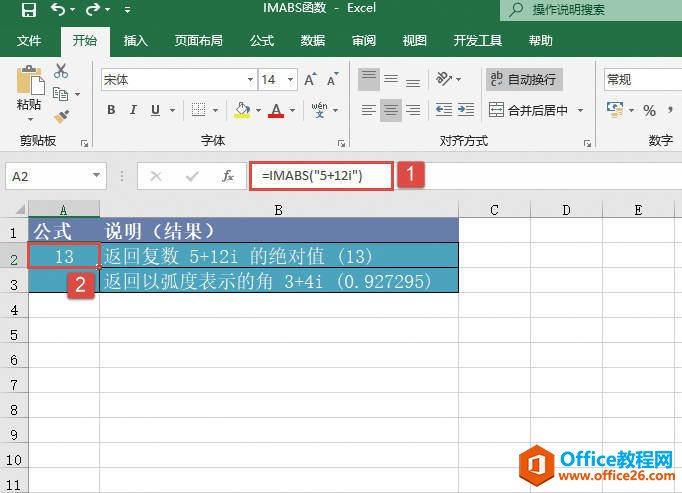Click the Undo arrow icon
Screen dimensions: 682x493
pos(58,9)
